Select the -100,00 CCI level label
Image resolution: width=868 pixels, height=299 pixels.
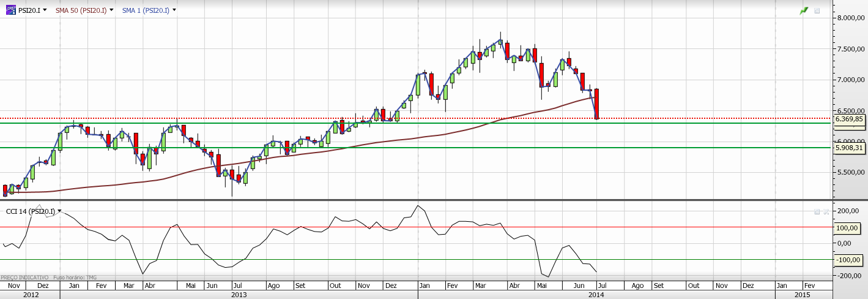(x=847, y=260)
